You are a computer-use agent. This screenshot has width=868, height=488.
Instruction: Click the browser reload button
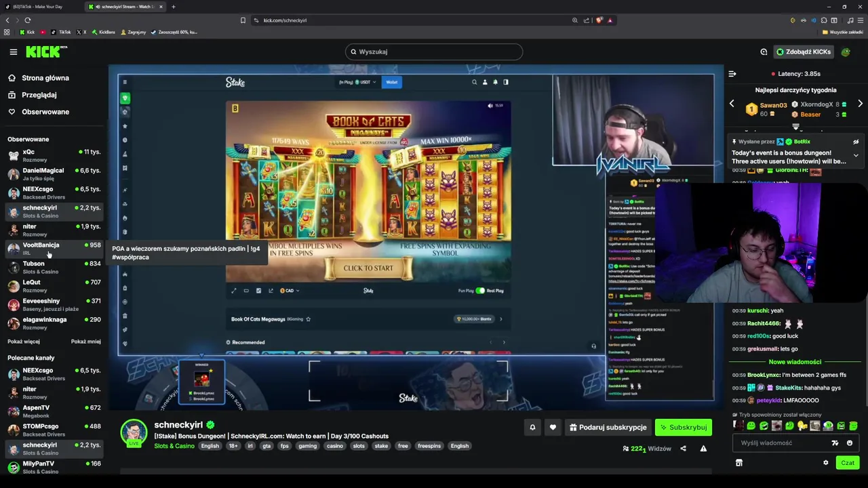[27, 20]
